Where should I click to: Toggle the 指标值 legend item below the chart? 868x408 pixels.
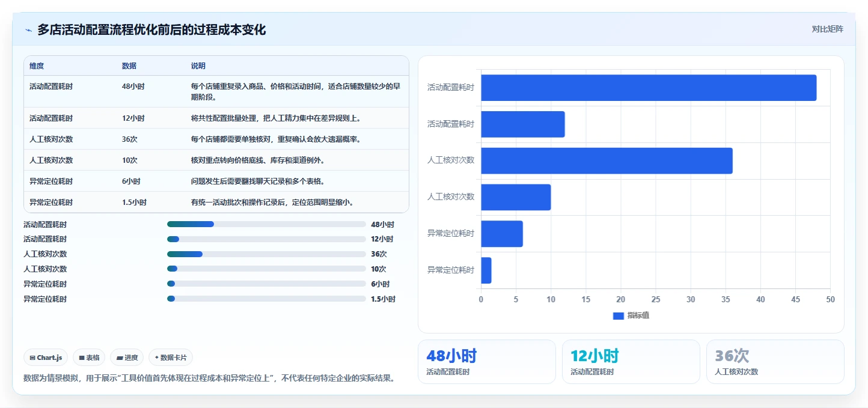631,315
